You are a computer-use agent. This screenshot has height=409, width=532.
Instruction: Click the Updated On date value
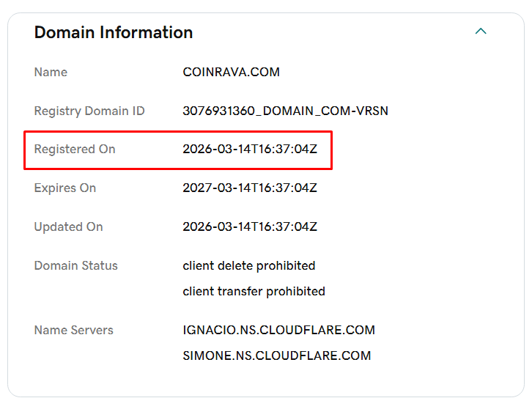tap(249, 226)
